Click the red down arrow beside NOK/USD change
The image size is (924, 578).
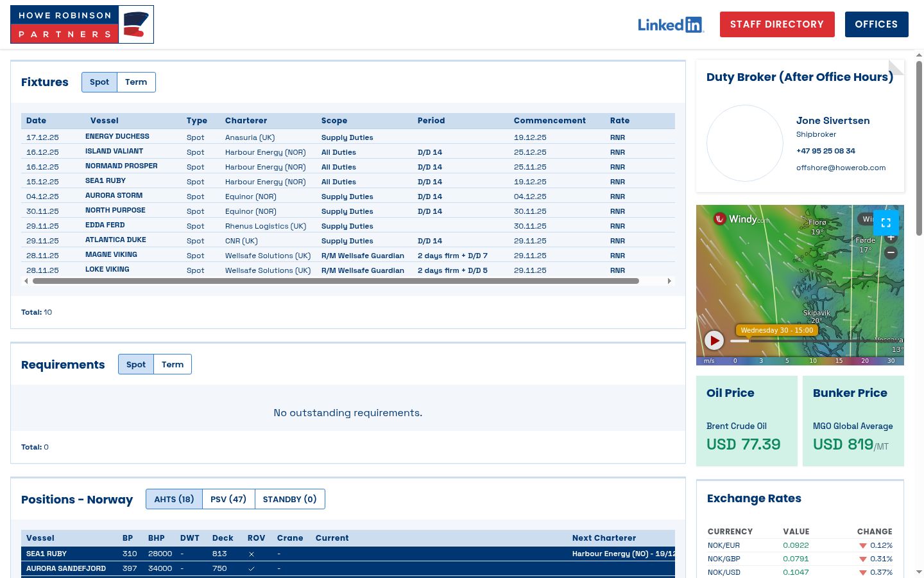863,573
